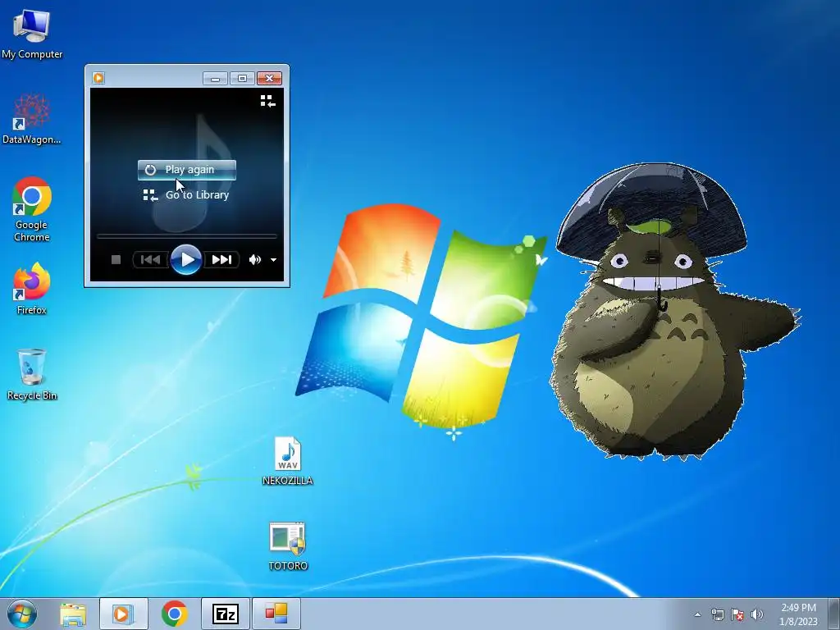Select the My Computer desktop icon

coord(32,33)
